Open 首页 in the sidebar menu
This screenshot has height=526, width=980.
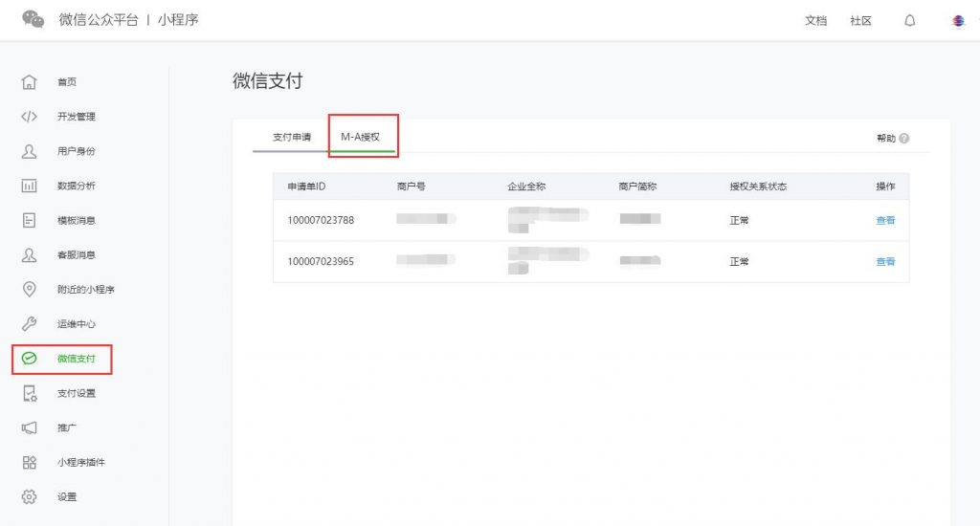pos(67,82)
